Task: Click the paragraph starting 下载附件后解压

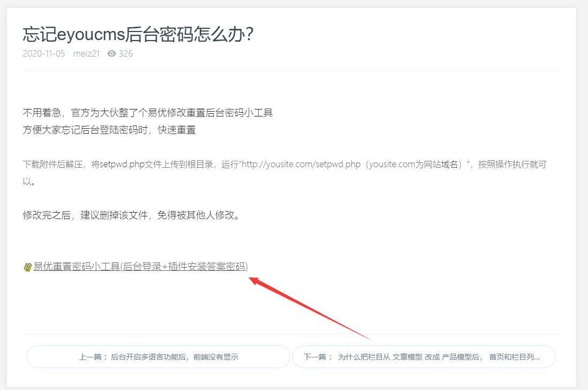Action: (284, 173)
